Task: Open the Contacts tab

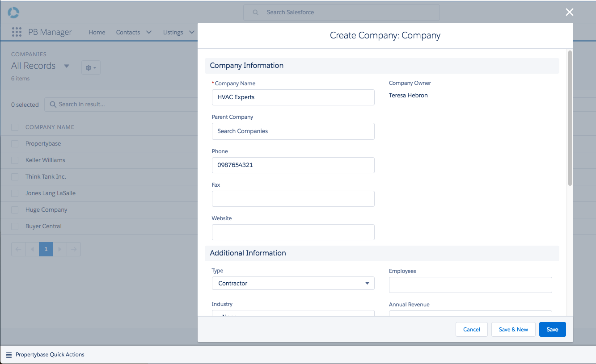Action: [128, 32]
